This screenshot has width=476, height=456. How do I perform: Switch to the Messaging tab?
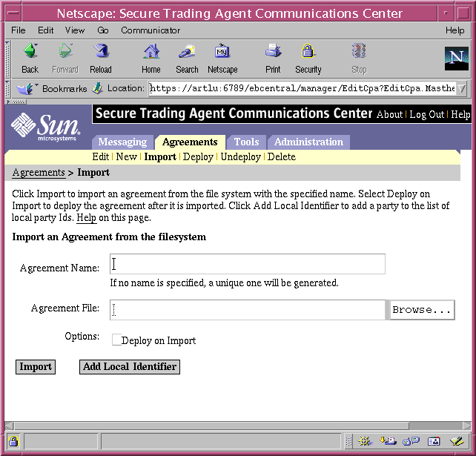(122, 142)
